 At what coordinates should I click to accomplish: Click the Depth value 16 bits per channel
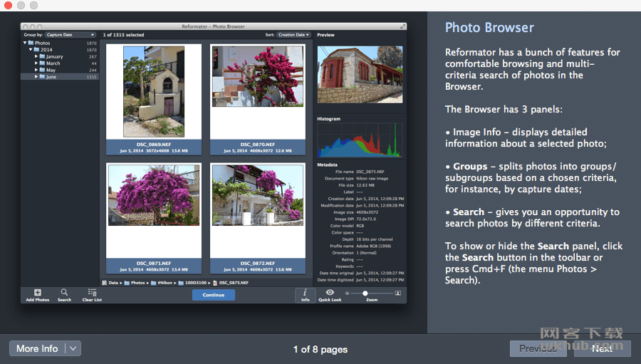374,239
